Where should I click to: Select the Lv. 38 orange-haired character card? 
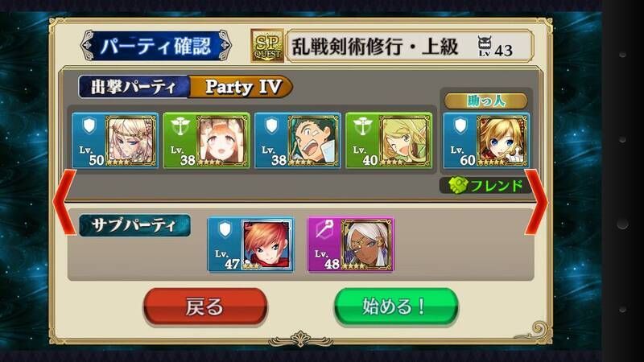coord(207,141)
